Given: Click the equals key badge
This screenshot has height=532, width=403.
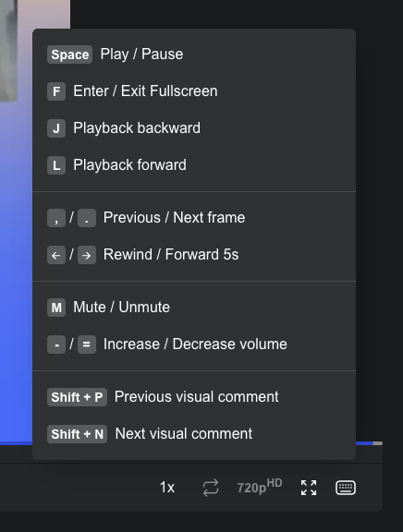Looking at the screenshot, I should tap(87, 345).
